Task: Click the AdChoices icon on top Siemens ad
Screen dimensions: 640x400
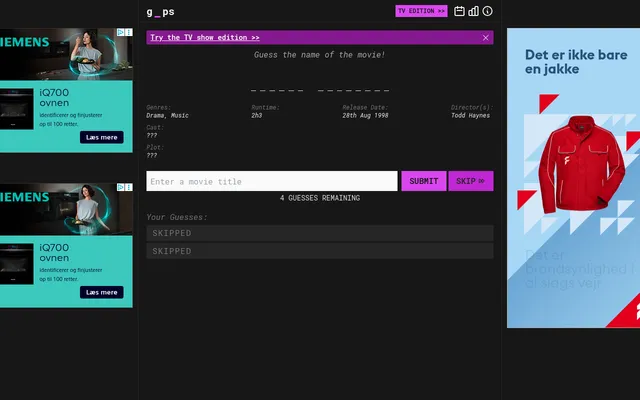Action: tap(121, 32)
